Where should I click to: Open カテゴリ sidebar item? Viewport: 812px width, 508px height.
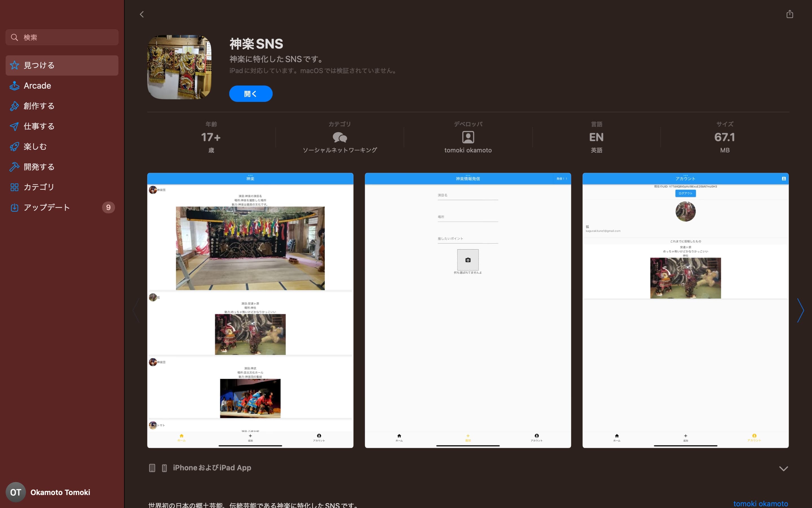point(62,187)
